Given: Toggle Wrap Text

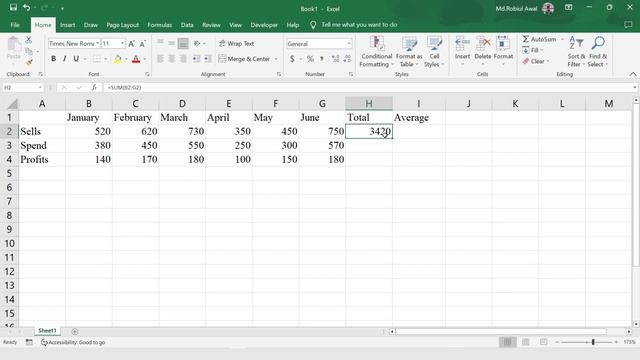Looking at the screenshot, I should coord(236,43).
